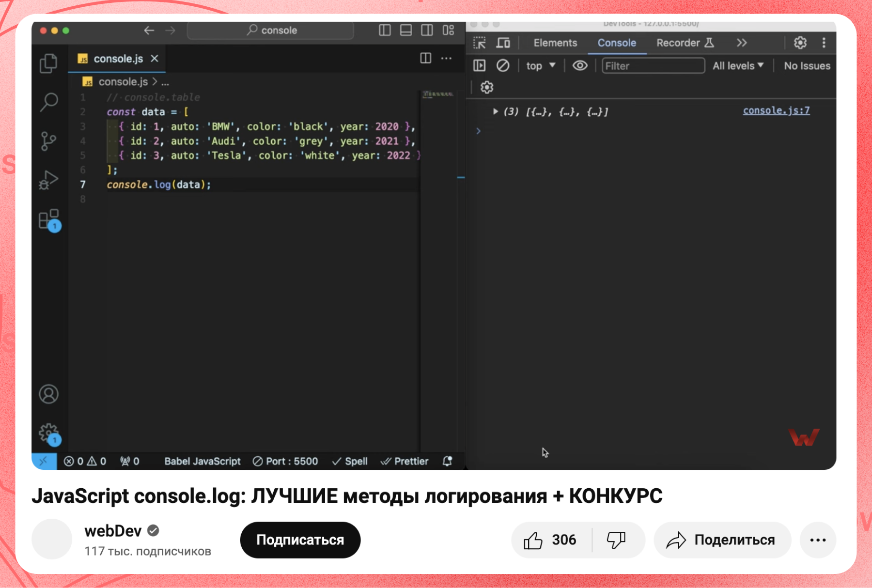Image resolution: width=872 pixels, height=588 pixels.
Task: Switch to the Console tab in DevTools
Action: (x=617, y=43)
